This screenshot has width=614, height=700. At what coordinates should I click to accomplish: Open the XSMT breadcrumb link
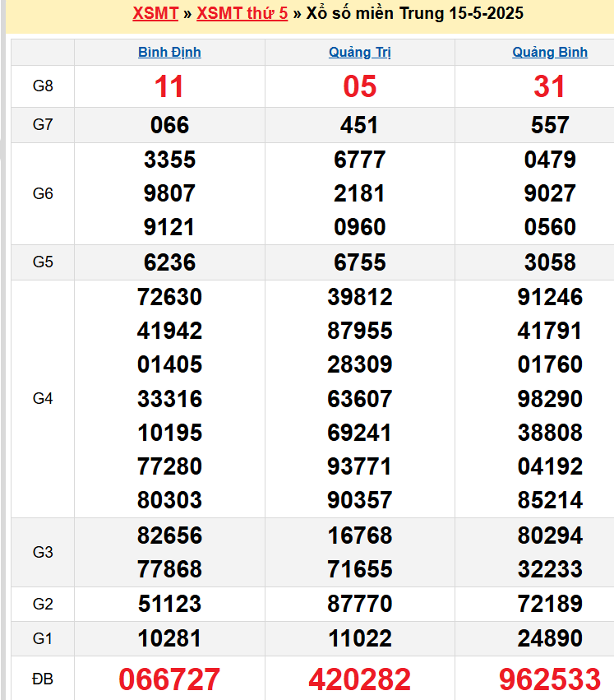tap(155, 13)
